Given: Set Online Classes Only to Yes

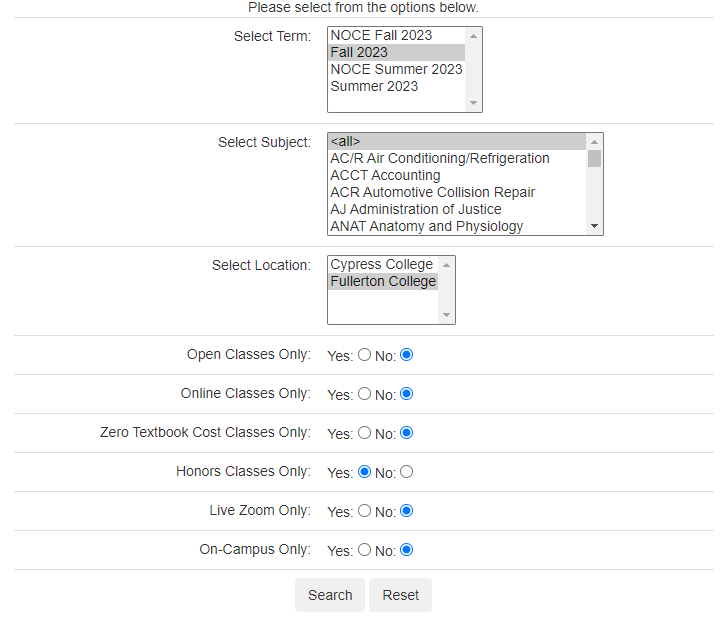Looking at the screenshot, I should 364,394.
